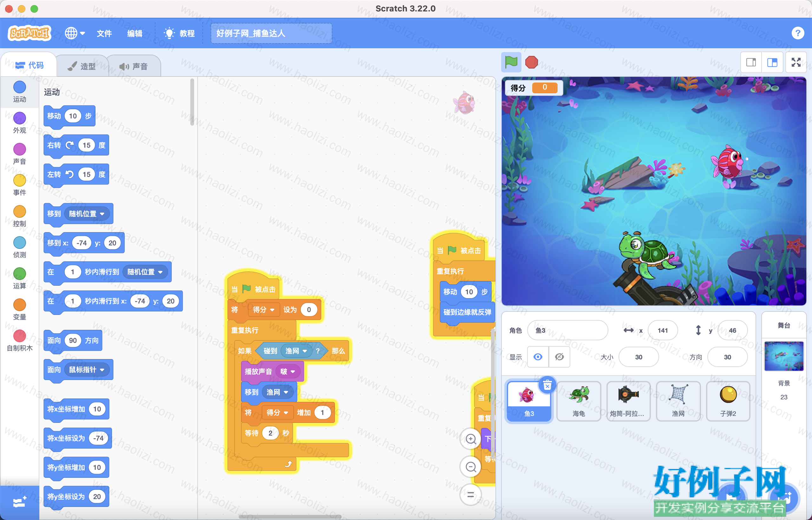Switch to the 造型 tab
This screenshot has width=812, height=520.
pyautogui.click(x=82, y=66)
